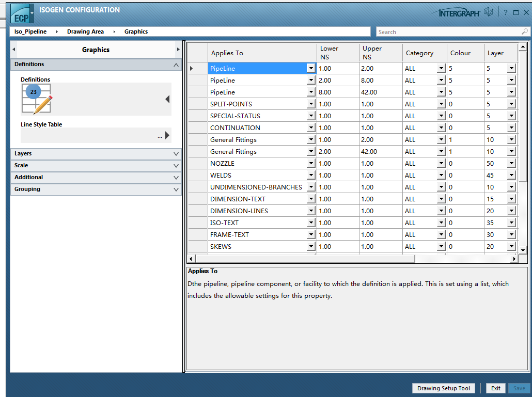Expand the Scale section

click(176, 165)
